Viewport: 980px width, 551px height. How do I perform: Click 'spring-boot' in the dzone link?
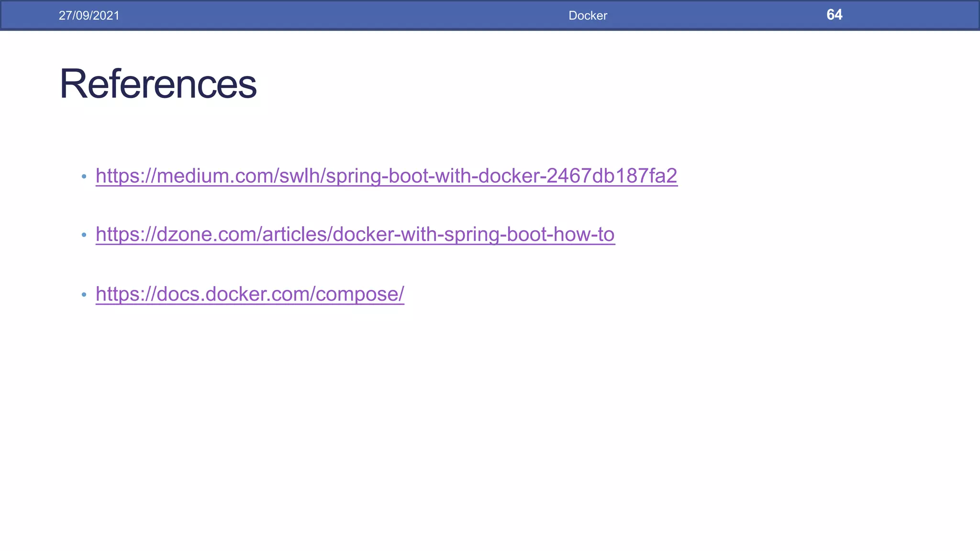pos(495,234)
